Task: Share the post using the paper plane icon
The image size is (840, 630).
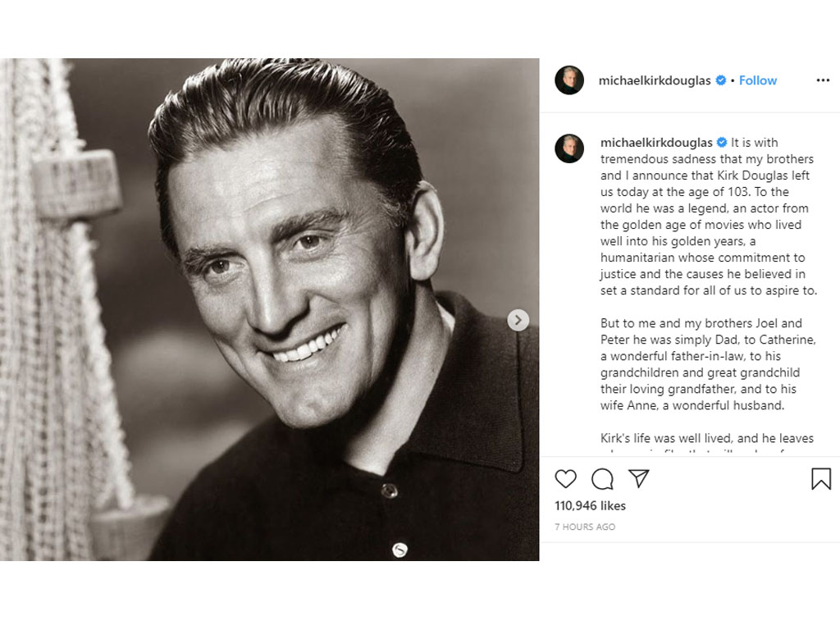Action: pos(639,478)
